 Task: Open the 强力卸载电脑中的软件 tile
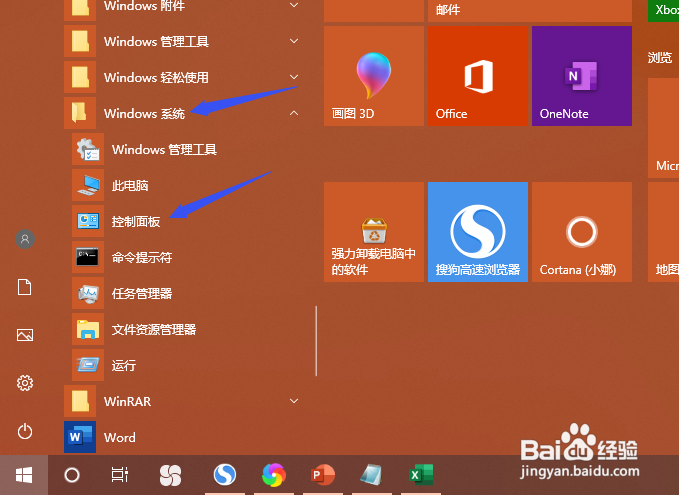point(374,232)
